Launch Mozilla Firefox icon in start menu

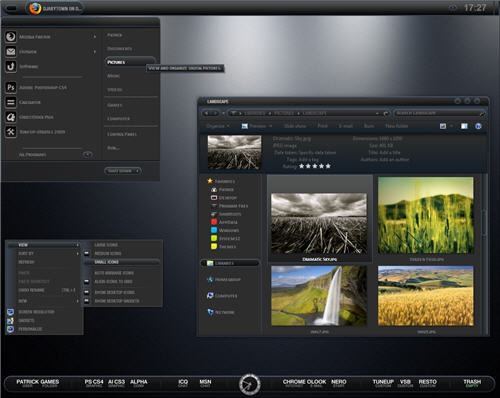11,36
